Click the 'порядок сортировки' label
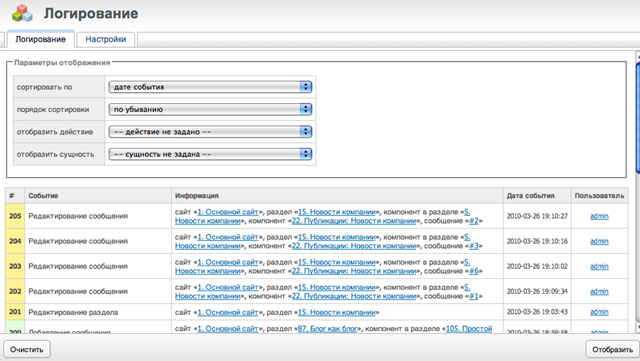 point(53,109)
